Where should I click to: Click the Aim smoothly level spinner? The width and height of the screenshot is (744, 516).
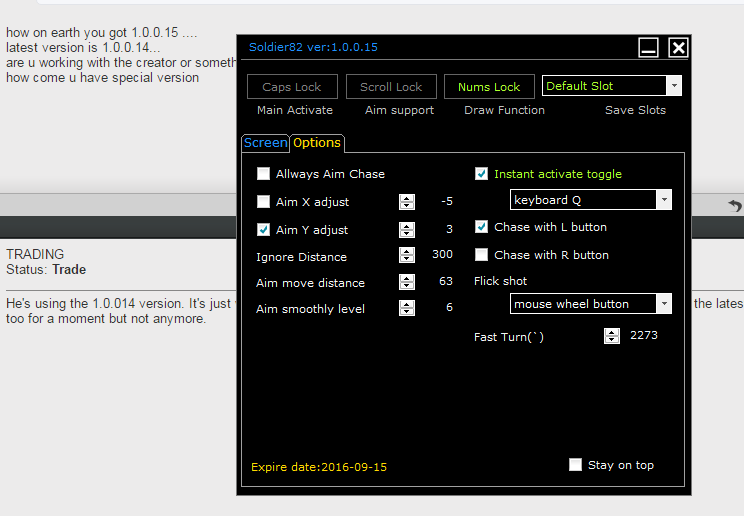click(407, 308)
